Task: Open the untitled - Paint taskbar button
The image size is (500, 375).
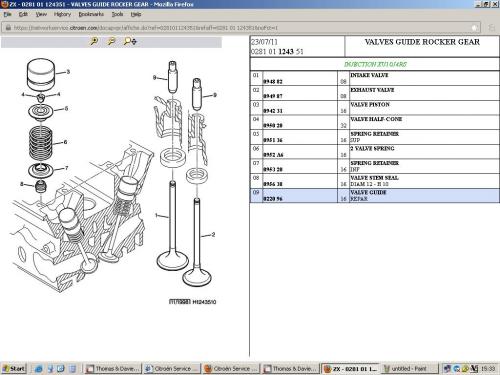Action: click(x=409, y=368)
